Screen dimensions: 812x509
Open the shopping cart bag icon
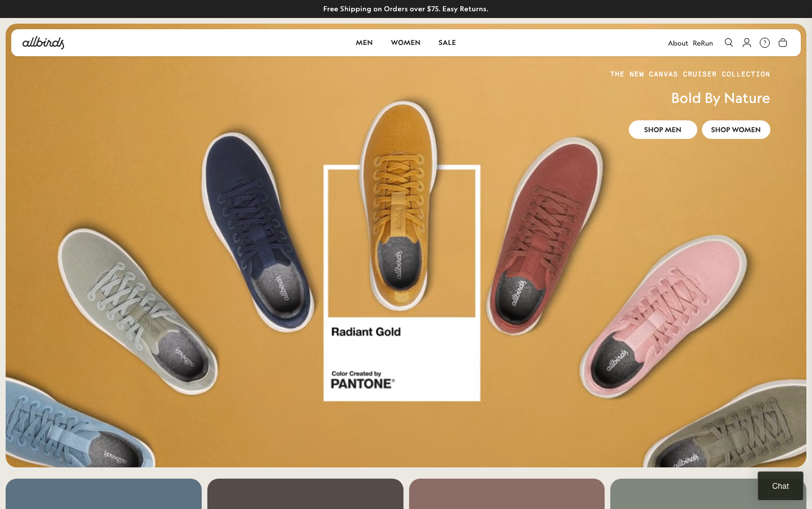point(783,43)
